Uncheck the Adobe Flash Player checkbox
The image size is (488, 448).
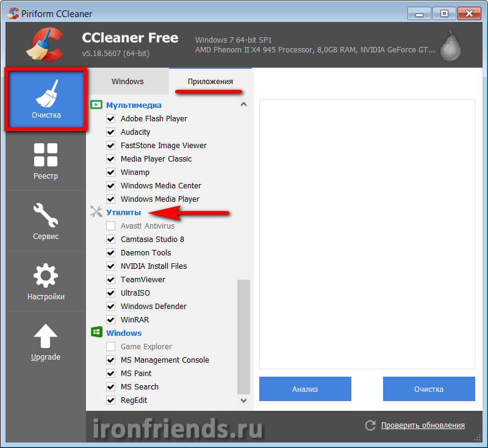click(111, 118)
